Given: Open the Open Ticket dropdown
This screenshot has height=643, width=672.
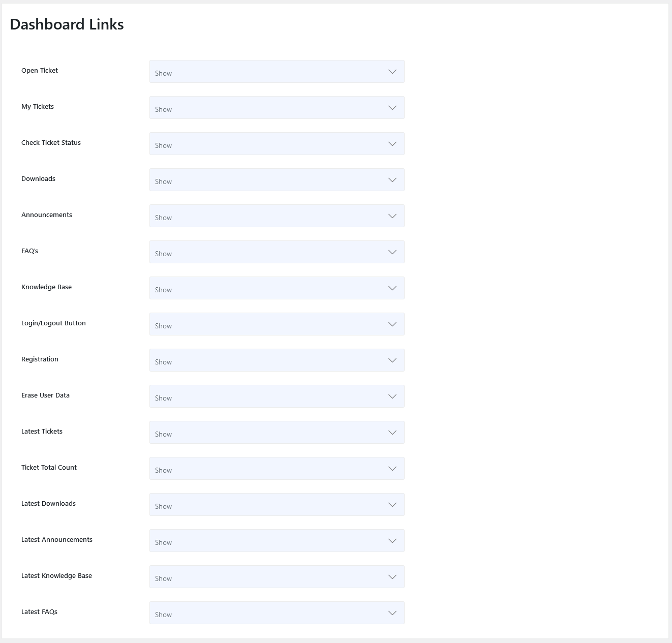Looking at the screenshot, I should [x=277, y=72].
